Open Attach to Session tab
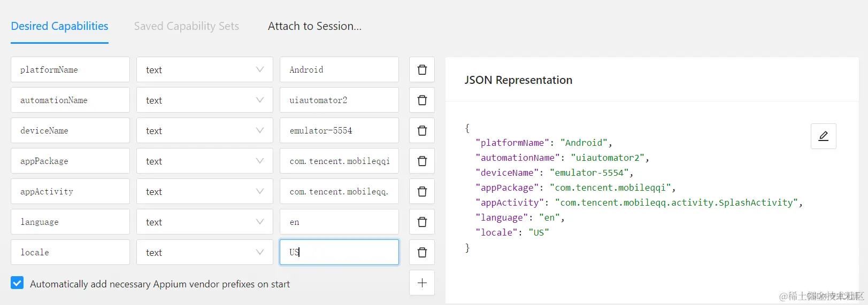The height and width of the screenshot is (305, 868). (x=314, y=26)
